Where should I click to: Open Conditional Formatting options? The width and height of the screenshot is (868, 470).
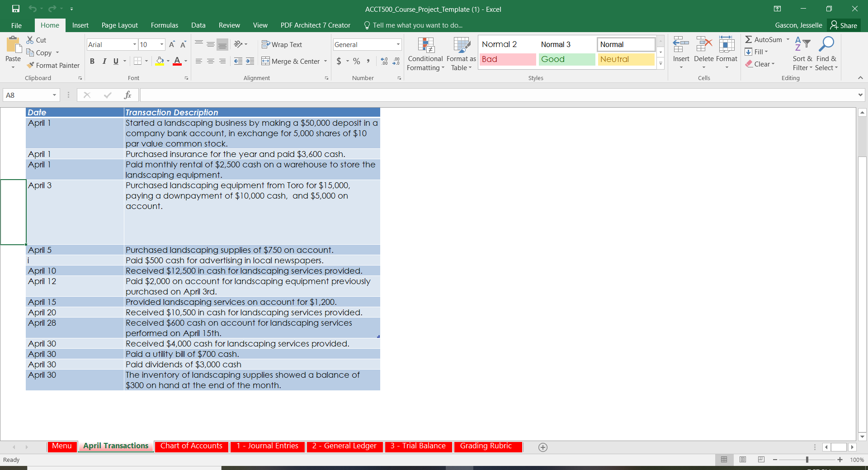[425, 53]
